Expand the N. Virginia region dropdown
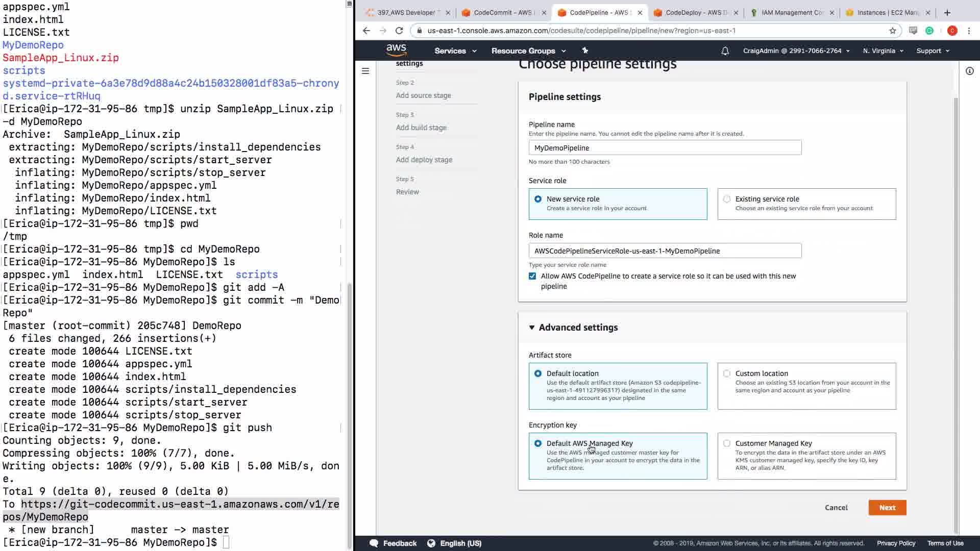 point(883,51)
